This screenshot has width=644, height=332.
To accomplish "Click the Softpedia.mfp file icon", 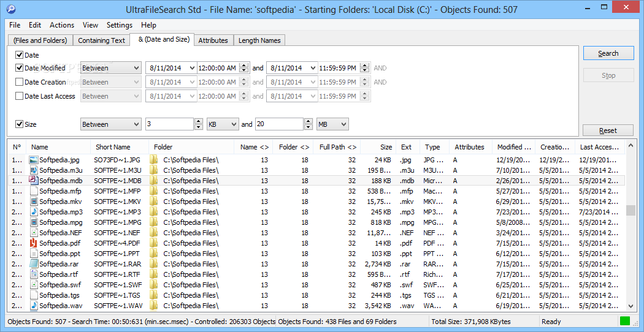I will pos(34,191).
